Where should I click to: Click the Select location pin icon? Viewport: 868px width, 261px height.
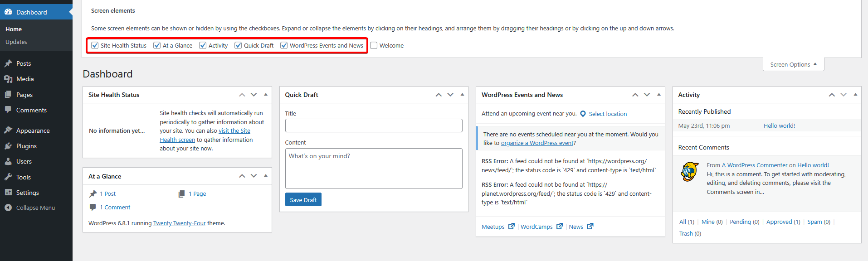pyautogui.click(x=583, y=114)
